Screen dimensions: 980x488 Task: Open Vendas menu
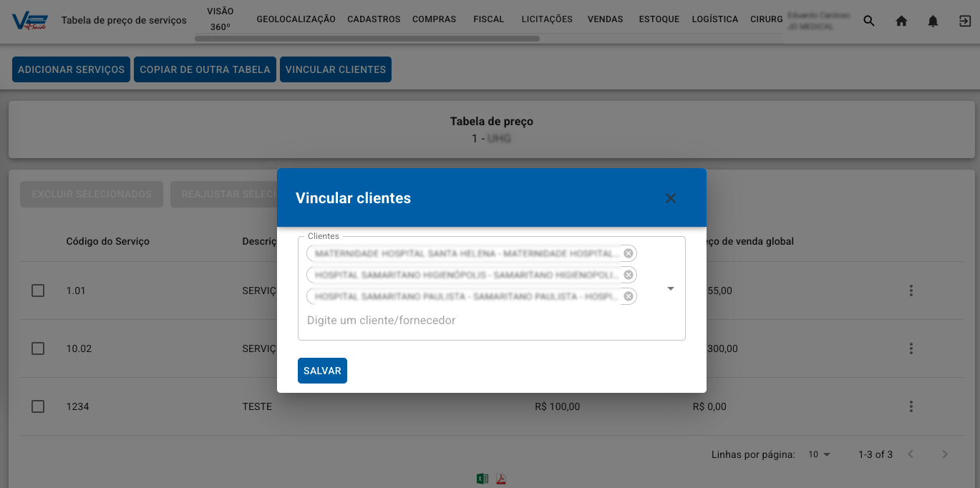click(605, 19)
